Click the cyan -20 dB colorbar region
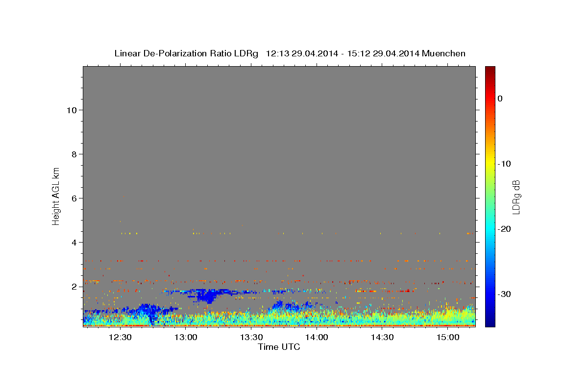Screen dimensions: 588x392 coord(490,229)
